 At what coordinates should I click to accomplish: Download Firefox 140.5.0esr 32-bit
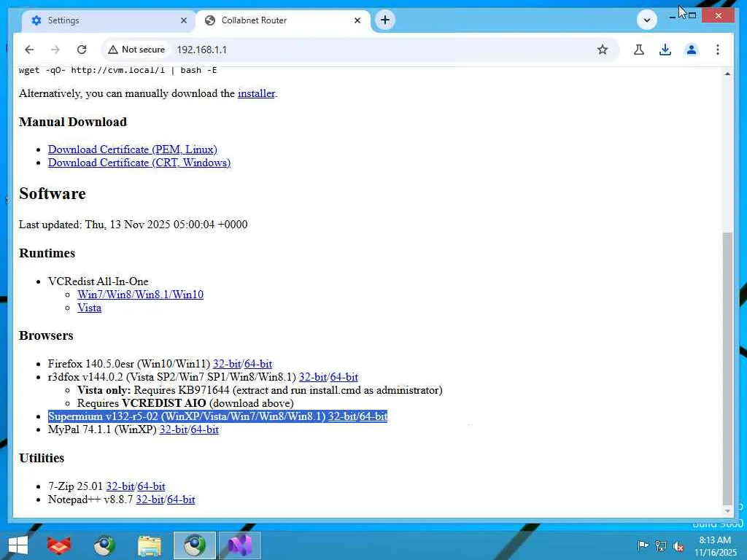coord(227,365)
